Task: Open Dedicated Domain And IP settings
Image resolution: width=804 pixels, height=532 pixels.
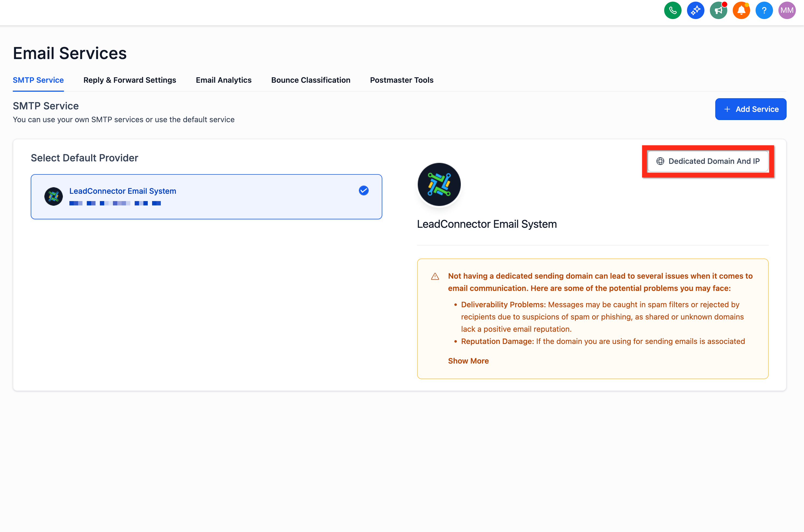Action: pos(708,161)
